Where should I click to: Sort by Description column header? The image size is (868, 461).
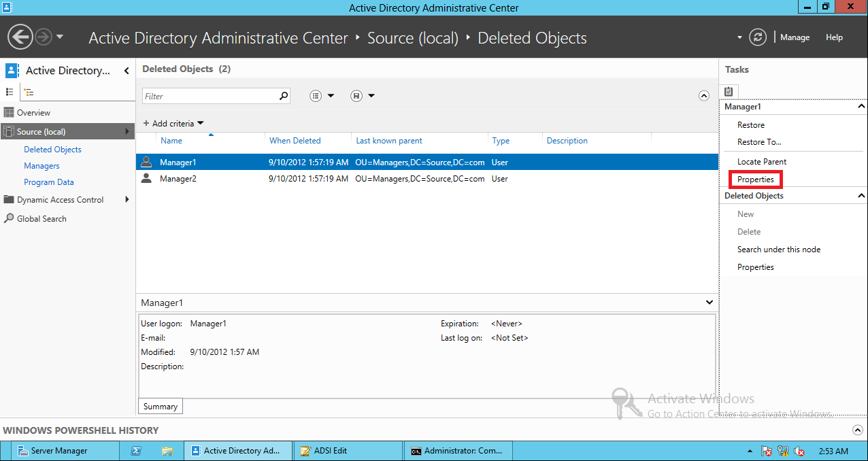[x=567, y=141]
